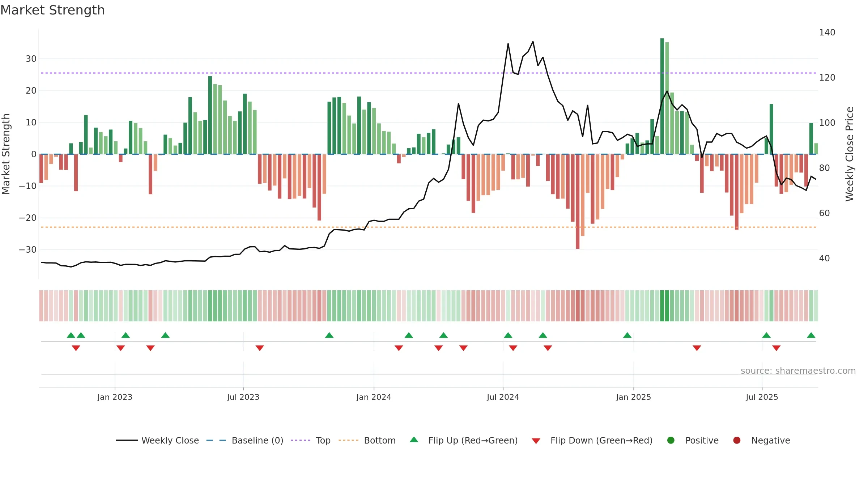
Task: Click the 'Jan 2023' date axis label
Action: pyautogui.click(x=115, y=397)
